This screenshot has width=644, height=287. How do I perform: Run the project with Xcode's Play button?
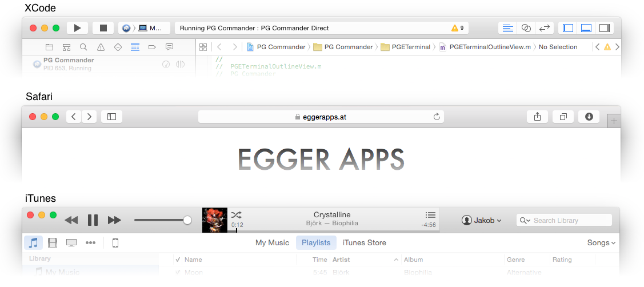coord(78,28)
